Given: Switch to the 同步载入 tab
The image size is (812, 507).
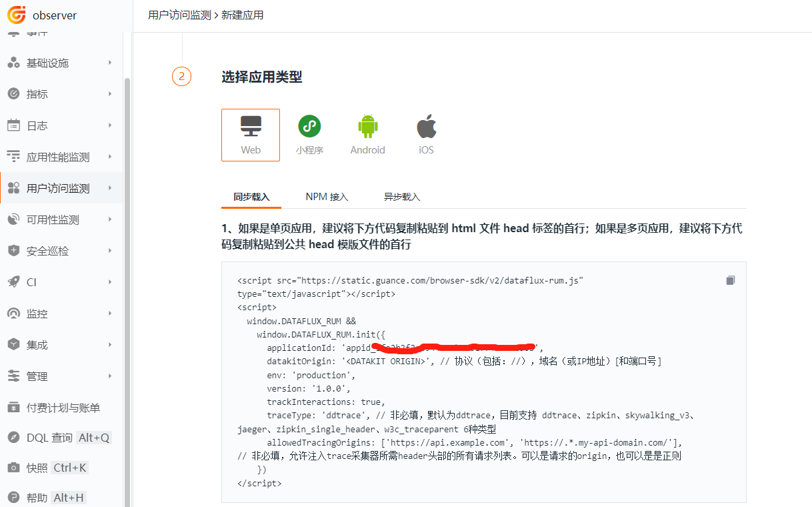Looking at the screenshot, I should point(251,197).
